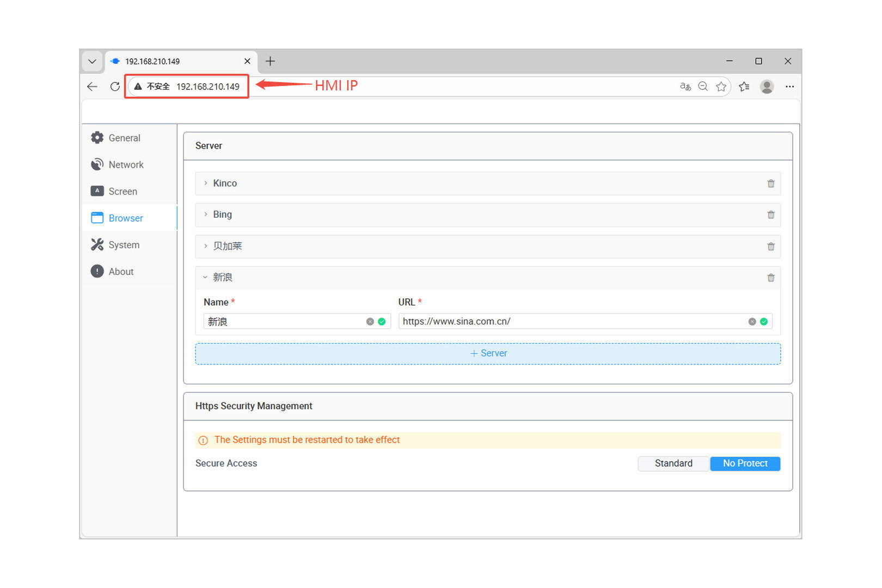Add this page to favorites star
Screen dimensions: 882x588
tap(721, 87)
